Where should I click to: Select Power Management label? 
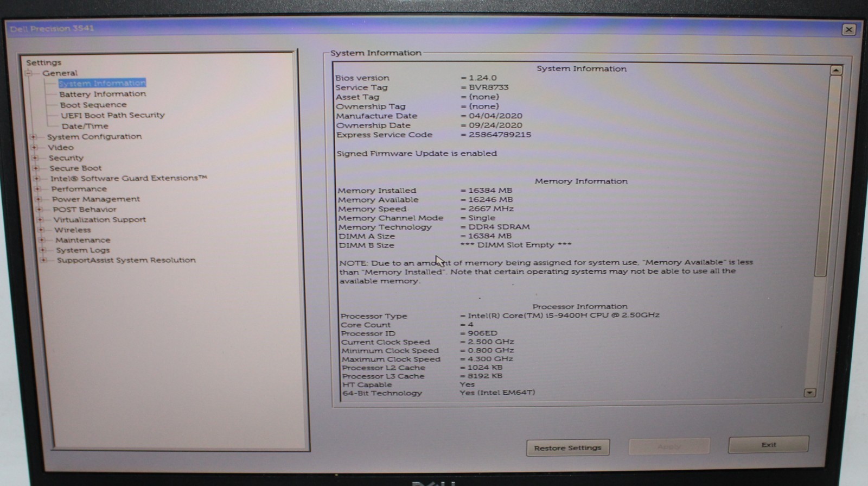pos(95,199)
